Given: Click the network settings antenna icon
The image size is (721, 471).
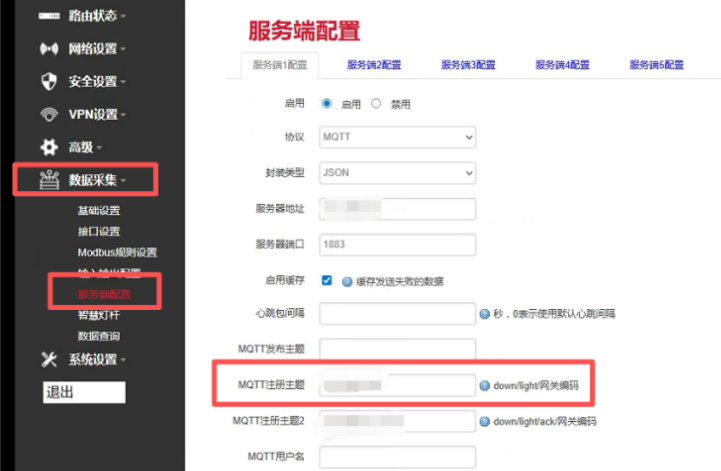Looking at the screenshot, I should pyautogui.click(x=49, y=48).
